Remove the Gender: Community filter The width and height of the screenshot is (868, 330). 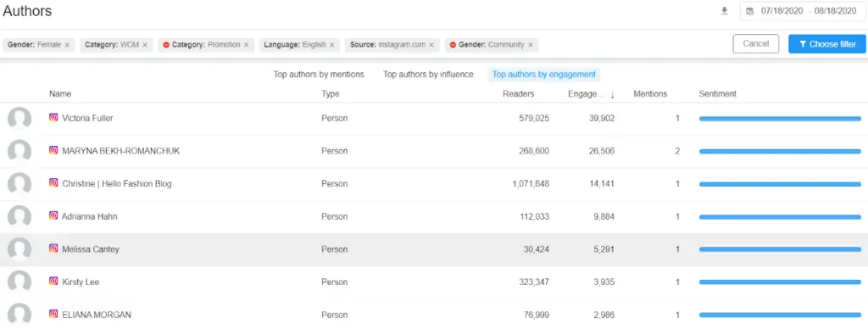coord(531,45)
